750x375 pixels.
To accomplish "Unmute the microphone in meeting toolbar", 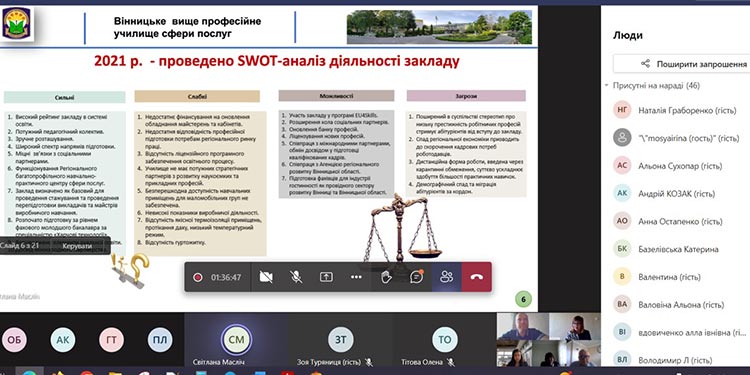I will pyautogui.click(x=296, y=277).
